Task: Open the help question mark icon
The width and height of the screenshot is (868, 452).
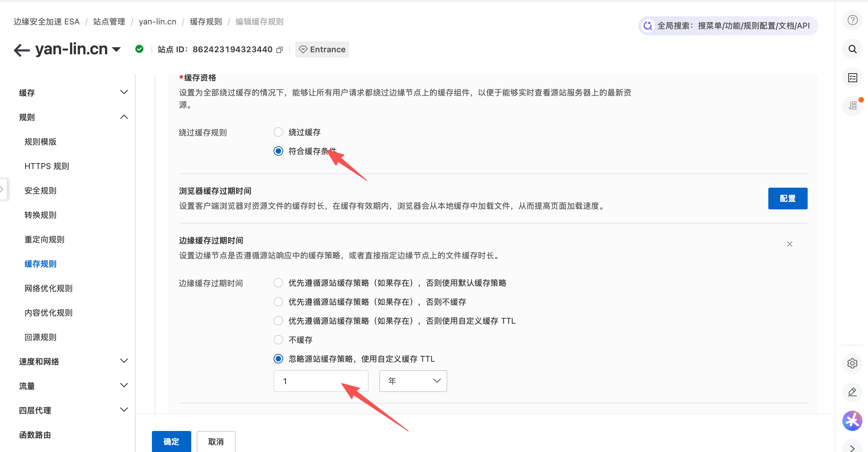Action: point(852,20)
